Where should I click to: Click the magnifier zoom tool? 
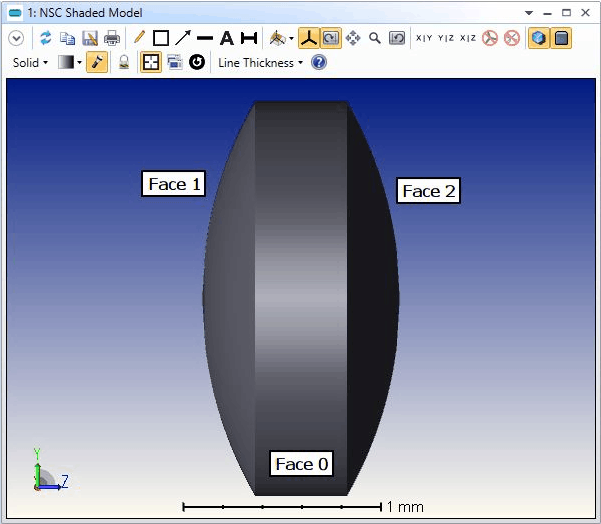pos(375,38)
